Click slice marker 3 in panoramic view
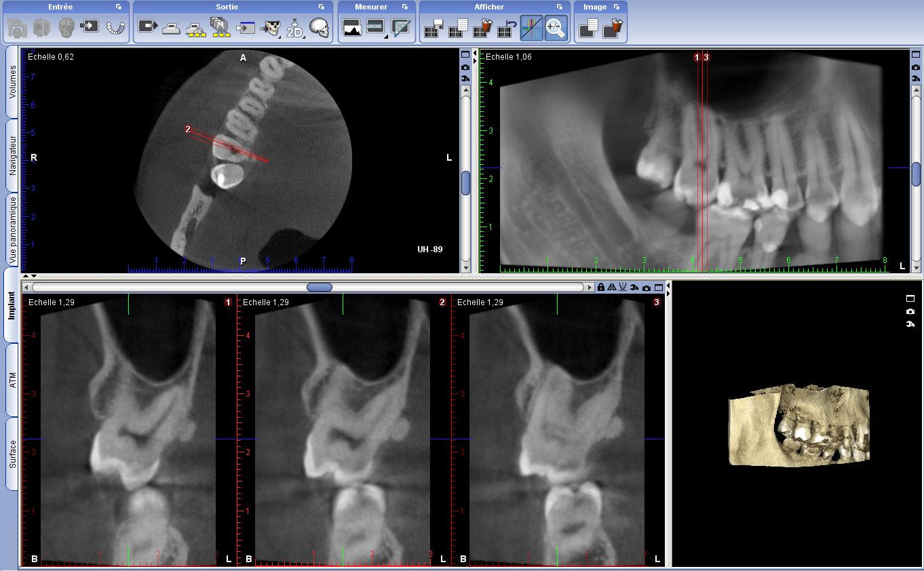Image resolution: width=924 pixels, height=571 pixels. (706, 58)
